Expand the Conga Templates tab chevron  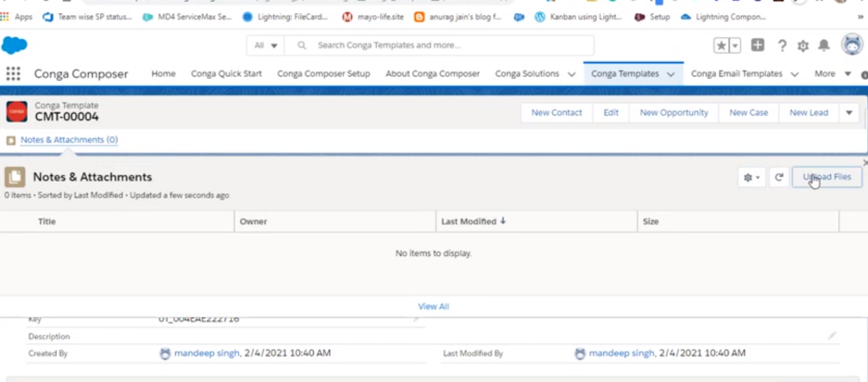[x=671, y=74]
